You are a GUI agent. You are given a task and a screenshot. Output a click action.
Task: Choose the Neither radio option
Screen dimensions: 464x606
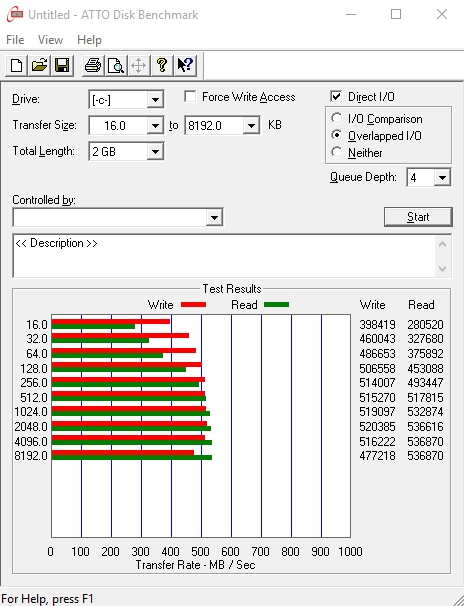(x=337, y=152)
